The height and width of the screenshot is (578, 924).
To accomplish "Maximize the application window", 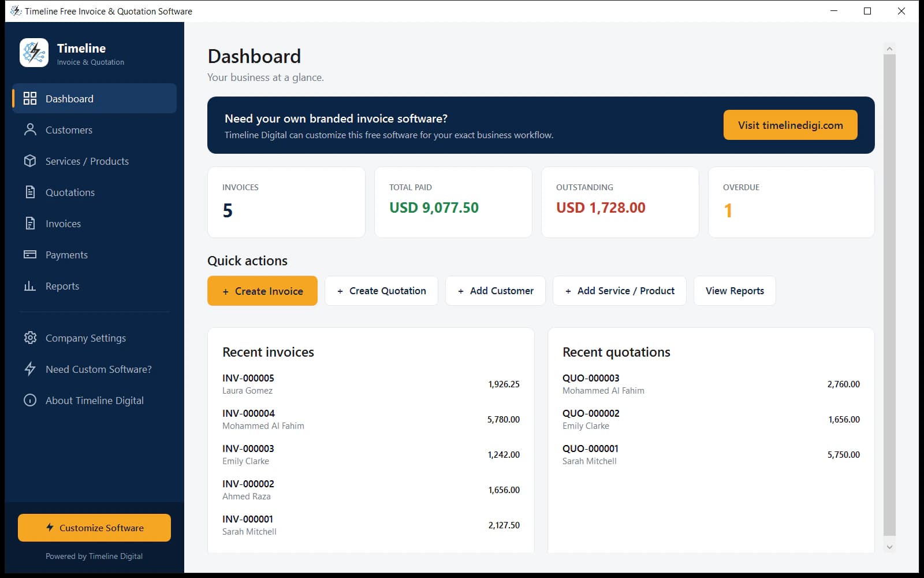I will (867, 11).
